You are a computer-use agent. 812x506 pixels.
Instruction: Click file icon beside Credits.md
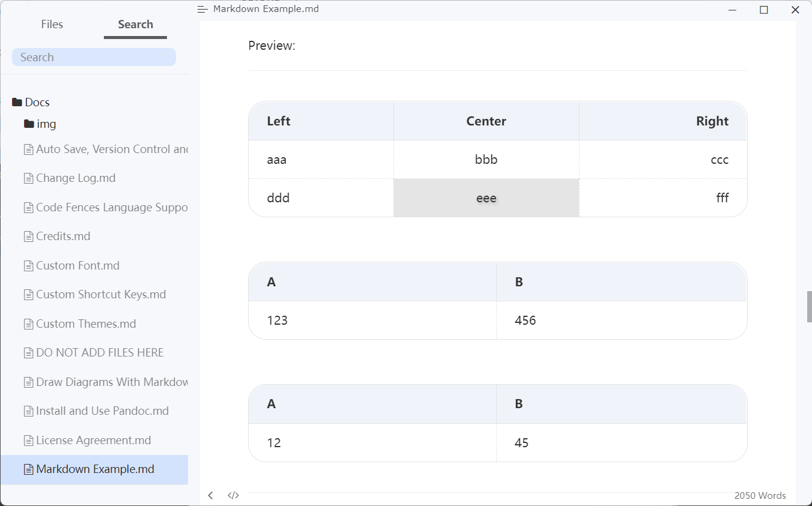[x=28, y=236]
